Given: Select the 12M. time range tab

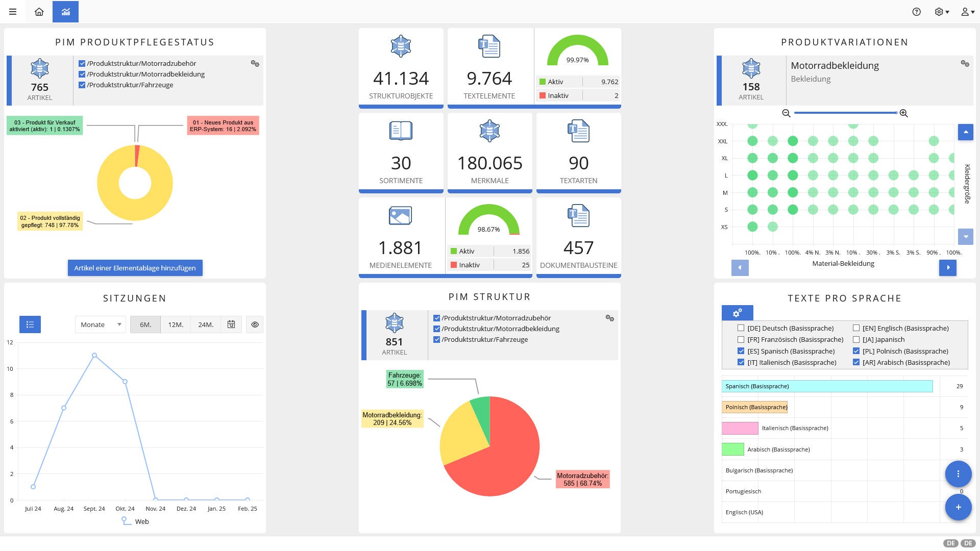Looking at the screenshot, I should (176, 324).
